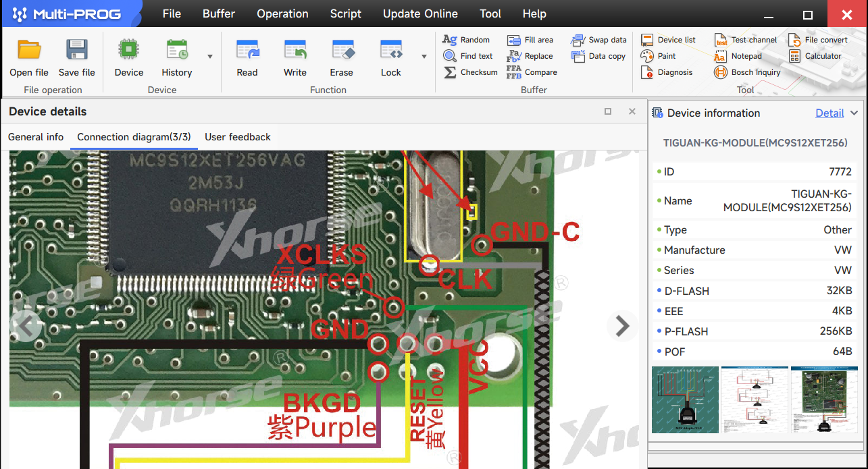Open the Device list tool
The image size is (868, 469).
pos(668,40)
